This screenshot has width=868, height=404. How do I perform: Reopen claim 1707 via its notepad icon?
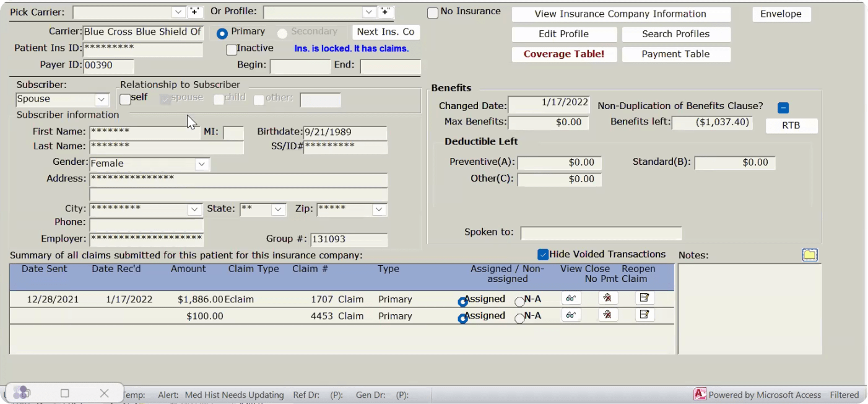pos(644,298)
